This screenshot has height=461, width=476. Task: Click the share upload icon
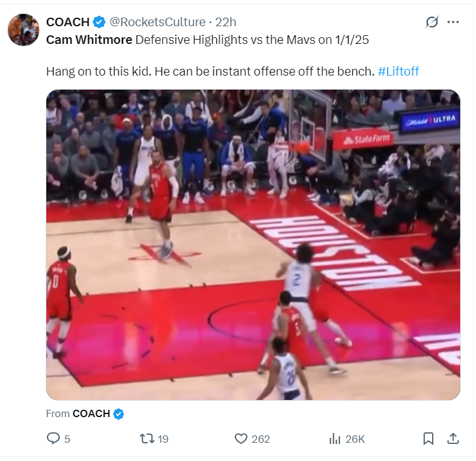[x=453, y=438]
